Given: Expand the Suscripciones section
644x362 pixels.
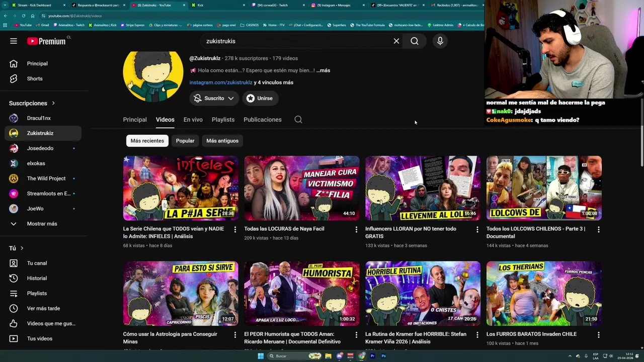Looking at the screenshot, I should pos(32,103).
